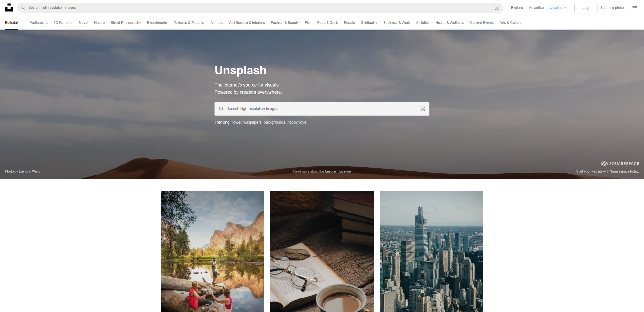Open the Fashion & Beauty category
The height and width of the screenshot is (312, 644).
pos(285,23)
